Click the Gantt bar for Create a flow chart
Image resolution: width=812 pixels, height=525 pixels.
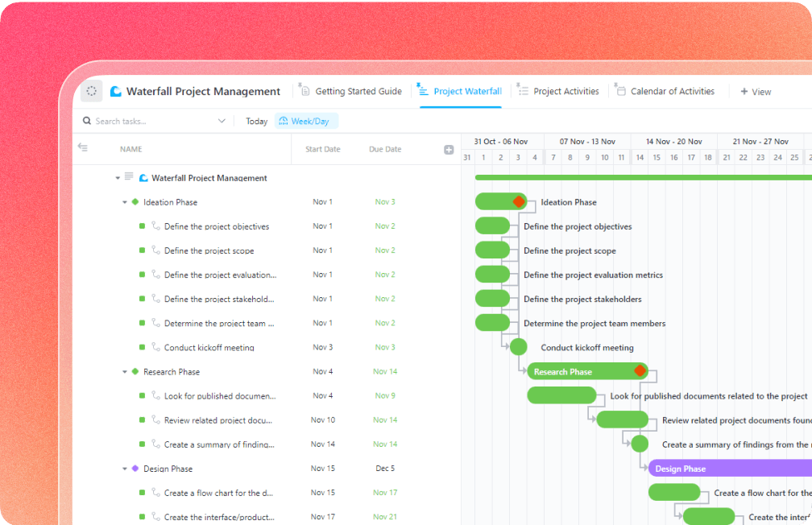(x=673, y=492)
